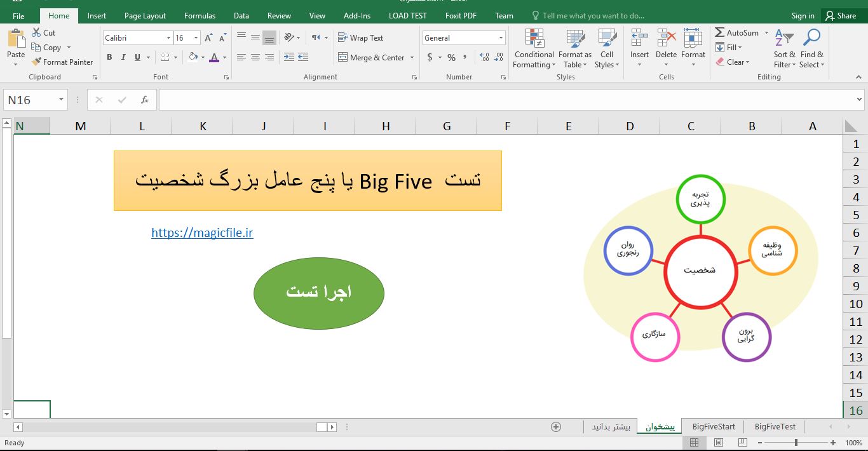Apply Accounting Number Format dollar icon
868x451 pixels.
pos(430,57)
